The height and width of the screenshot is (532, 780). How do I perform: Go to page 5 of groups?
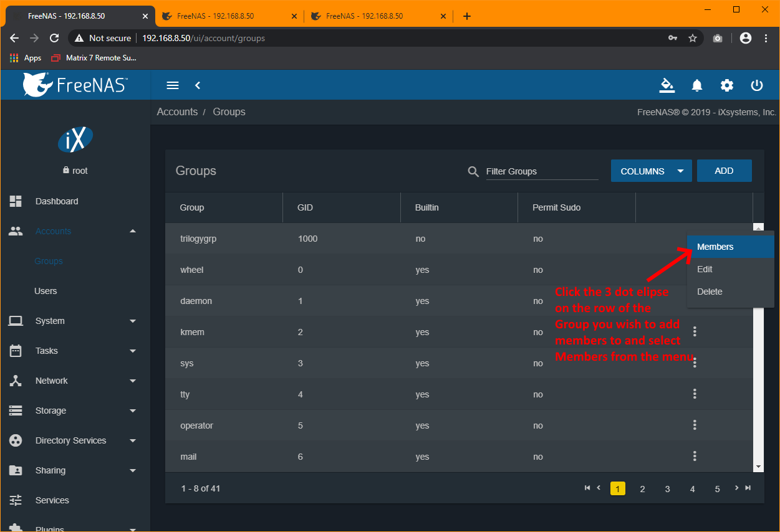coord(717,489)
